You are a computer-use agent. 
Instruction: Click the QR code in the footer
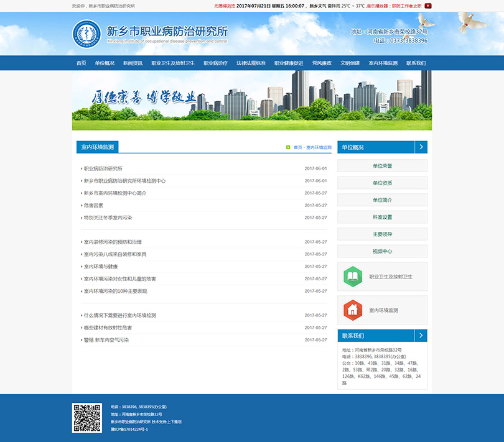(x=87, y=418)
